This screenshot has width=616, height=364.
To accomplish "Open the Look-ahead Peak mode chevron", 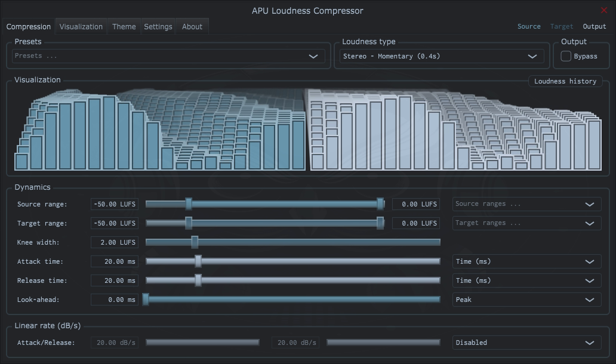I will tap(589, 300).
